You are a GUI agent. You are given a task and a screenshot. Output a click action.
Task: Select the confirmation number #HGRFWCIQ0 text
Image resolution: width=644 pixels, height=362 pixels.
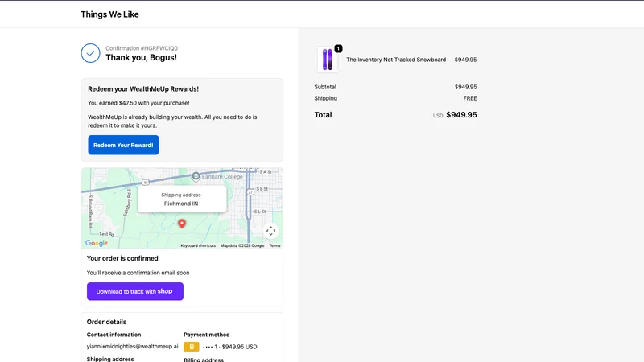(159, 48)
